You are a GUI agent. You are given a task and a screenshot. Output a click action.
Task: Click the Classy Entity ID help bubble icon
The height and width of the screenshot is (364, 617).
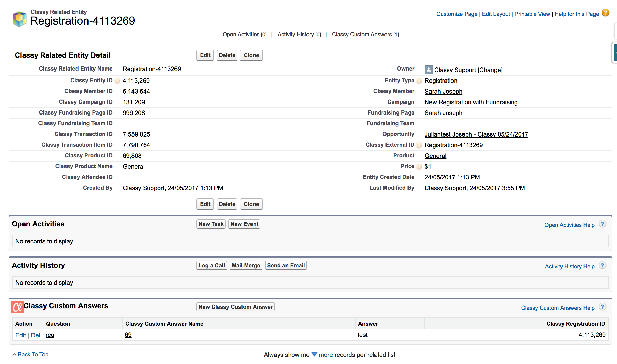coord(117,81)
